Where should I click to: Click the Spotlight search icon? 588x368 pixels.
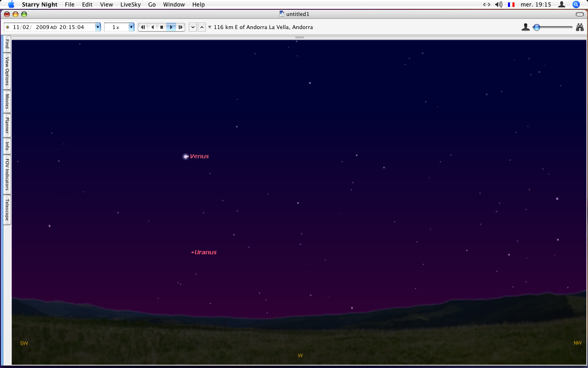576,4
